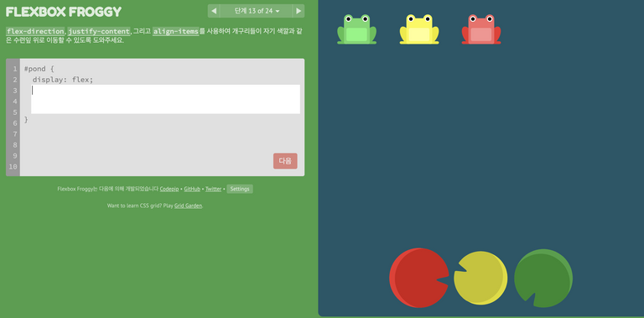Click the red lily pad
The image size is (644, 318).
[x=419, y=278]
